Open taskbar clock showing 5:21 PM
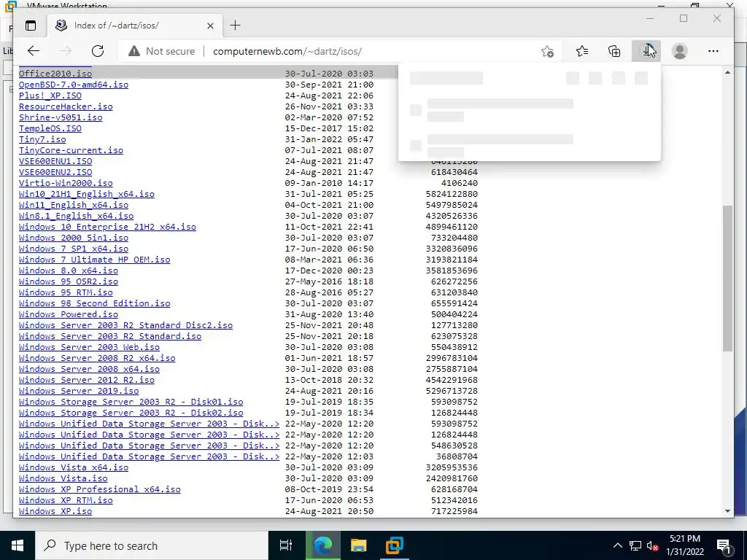Image resolution: width=747 pixels, height=560 pixels. pos(684,545)
